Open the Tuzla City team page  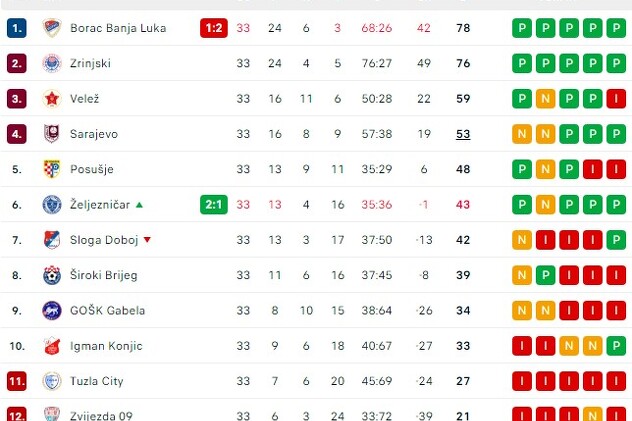click(x=98, y=381)
